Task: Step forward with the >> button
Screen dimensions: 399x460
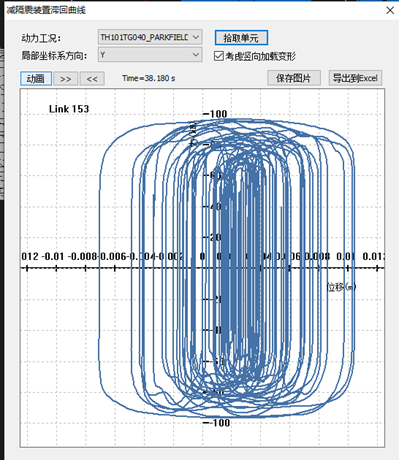Action: click(x=65, y=79)
